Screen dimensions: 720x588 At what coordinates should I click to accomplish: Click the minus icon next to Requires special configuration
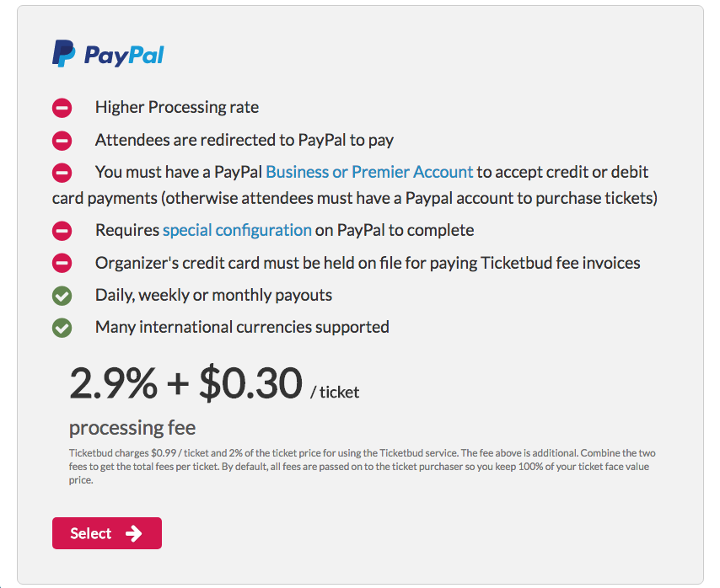(x=62, y=230)
